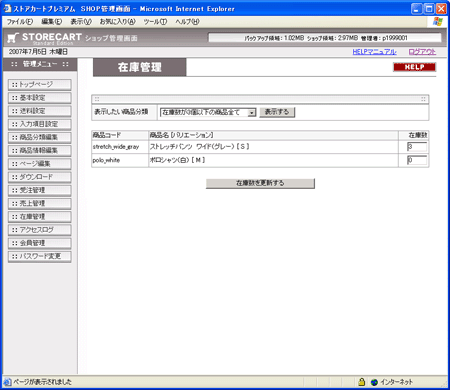This screenshot has width=450, height=390.
Task: Open ページ編集 from the menu
Action: (x=40, y=164)
